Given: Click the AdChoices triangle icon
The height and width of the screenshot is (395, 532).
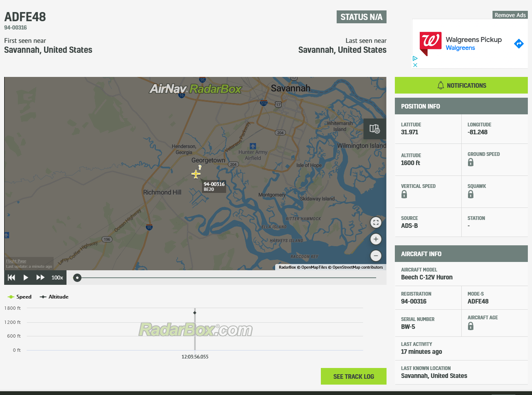Looking at the screenshot, I should click(415, 59).
